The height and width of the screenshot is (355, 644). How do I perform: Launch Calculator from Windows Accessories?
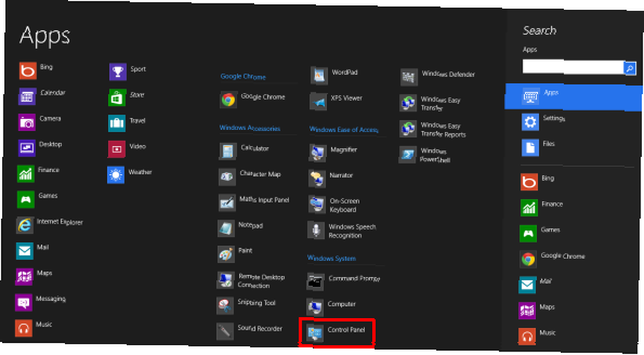pos(244,151)
